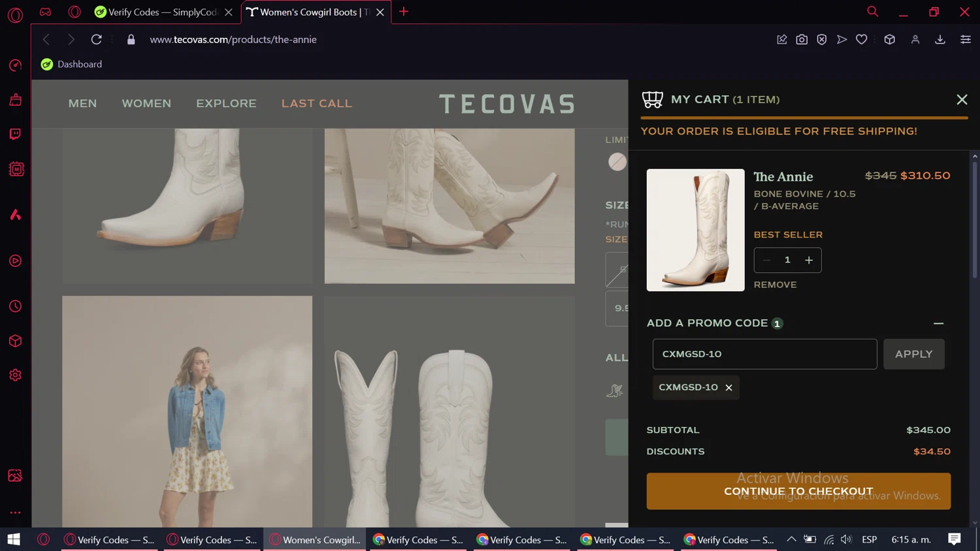Open History clock in sidebar
Viewport: 980px width, 551px height.
click(x=15, y=306)
